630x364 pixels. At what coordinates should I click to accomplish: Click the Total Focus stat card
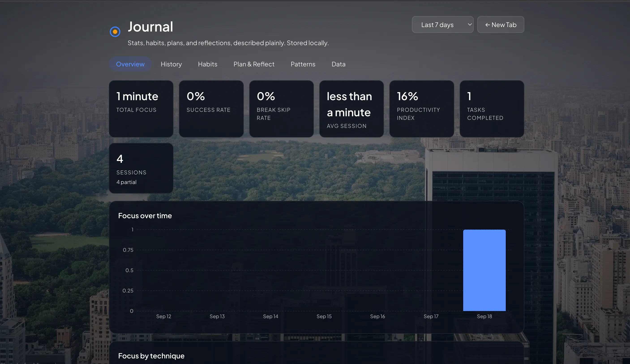(141, 109)
